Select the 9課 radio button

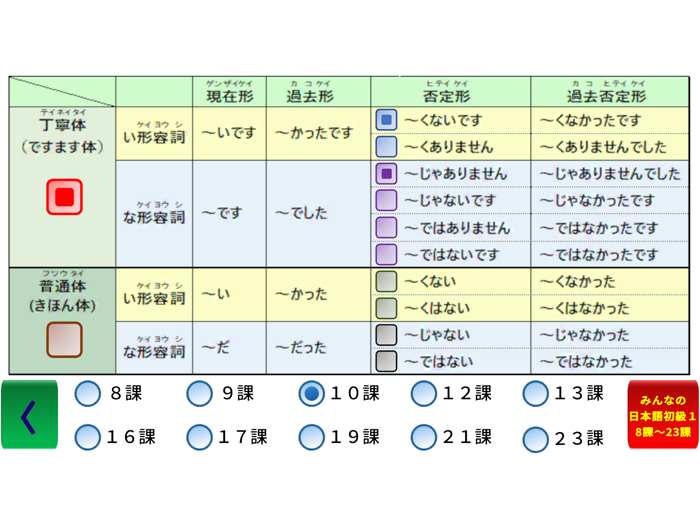[x=199, y=394]
